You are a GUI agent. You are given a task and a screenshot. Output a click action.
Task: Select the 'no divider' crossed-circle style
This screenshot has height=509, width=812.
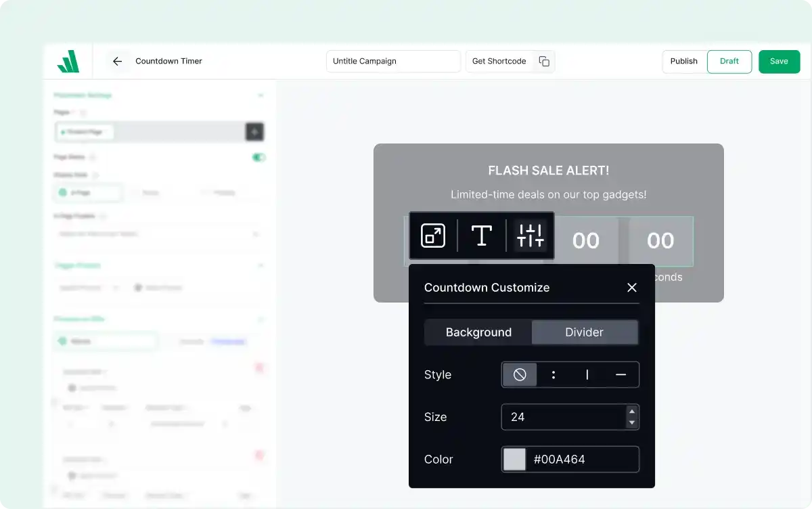click(519, 374)
